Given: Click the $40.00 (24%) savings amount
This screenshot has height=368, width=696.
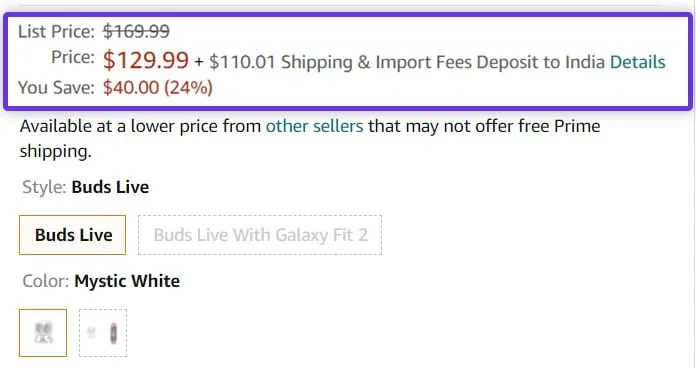Looking at the screenshot, I should (x=158, y=87).
